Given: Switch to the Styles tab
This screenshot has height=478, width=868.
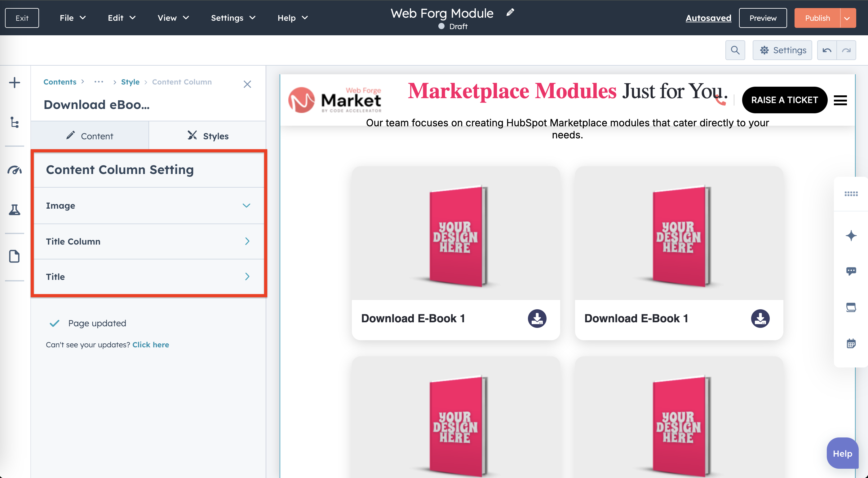Looking at the screenshot, I should (x=208, y=136).
